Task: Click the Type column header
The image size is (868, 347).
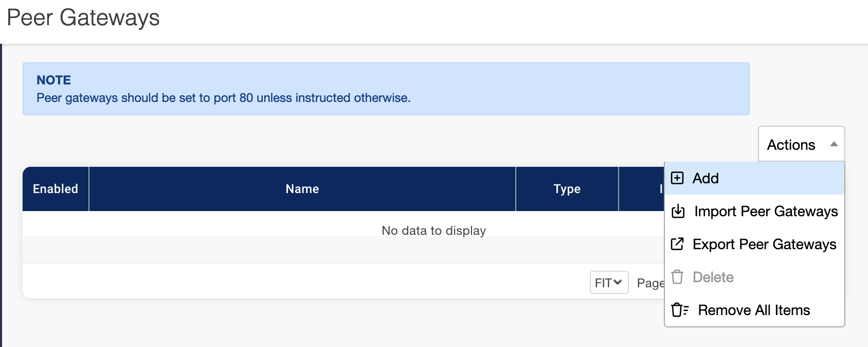Action: [567, 189]
